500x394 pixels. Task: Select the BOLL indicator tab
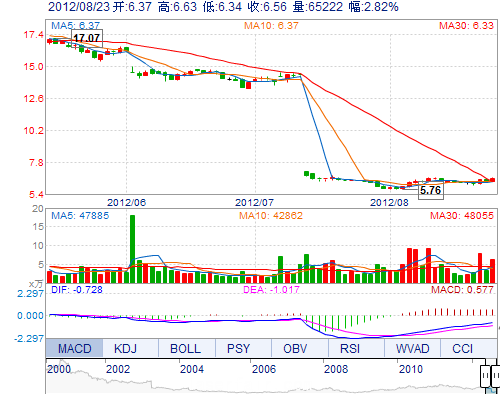click(x=186, y=348)
